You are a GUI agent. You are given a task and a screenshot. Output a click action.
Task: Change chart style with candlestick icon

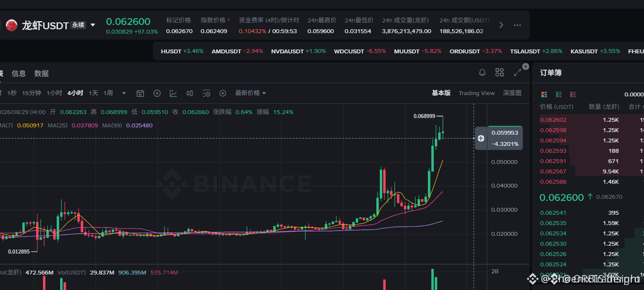[190, 93]
